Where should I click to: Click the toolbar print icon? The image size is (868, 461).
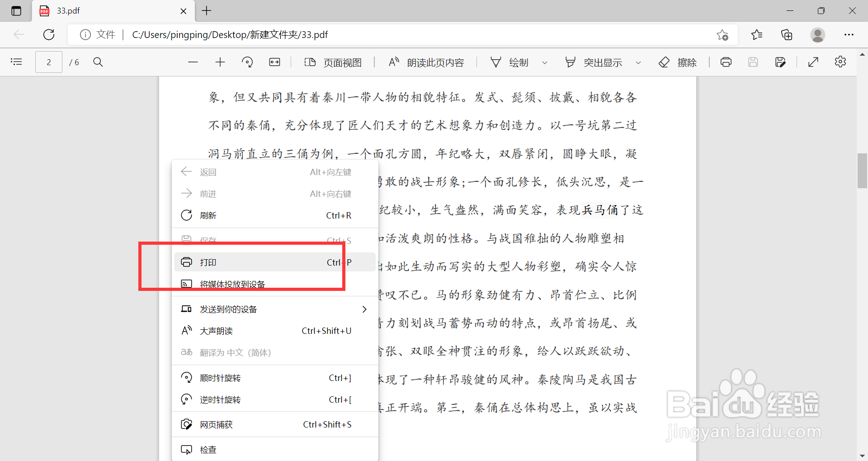[x=726, y=62]
